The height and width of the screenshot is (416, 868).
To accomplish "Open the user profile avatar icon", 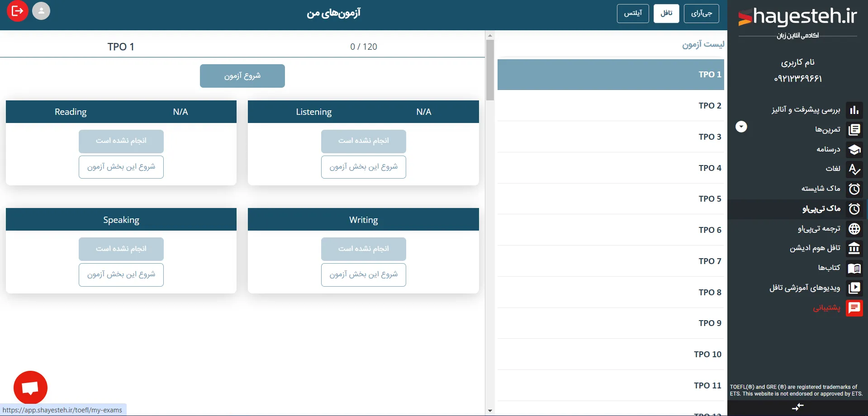I will (x=41, y=11).
